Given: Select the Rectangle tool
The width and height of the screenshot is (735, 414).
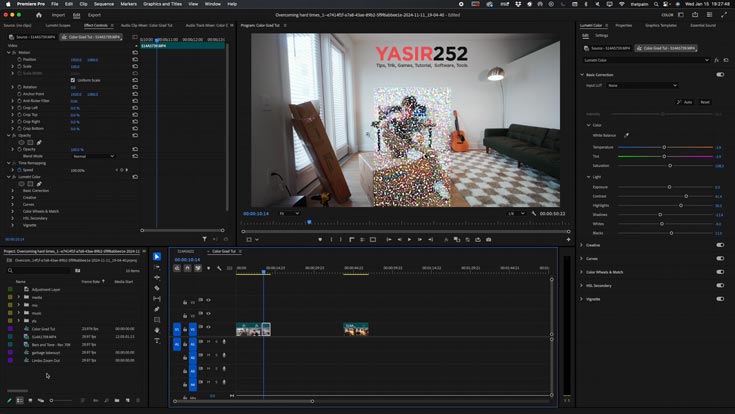Looking at the screenshot, I should (x=157, y=320).
